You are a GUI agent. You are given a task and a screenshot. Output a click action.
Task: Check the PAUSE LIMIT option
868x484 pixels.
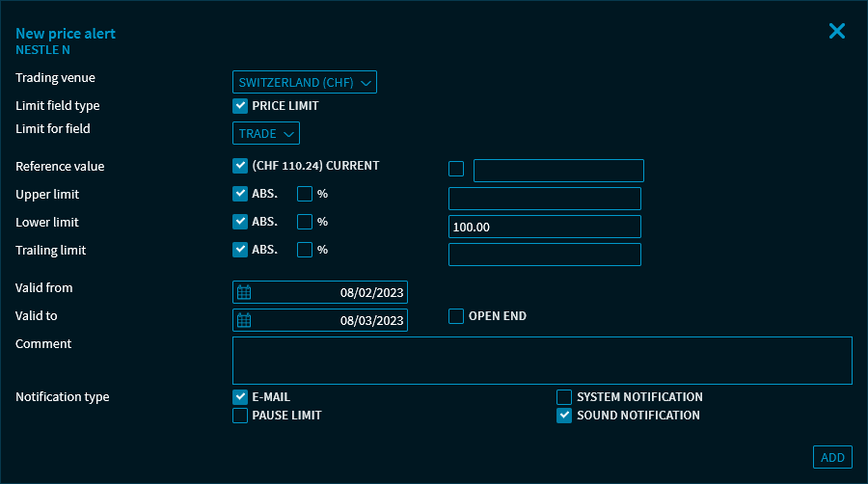pos(240,416)
